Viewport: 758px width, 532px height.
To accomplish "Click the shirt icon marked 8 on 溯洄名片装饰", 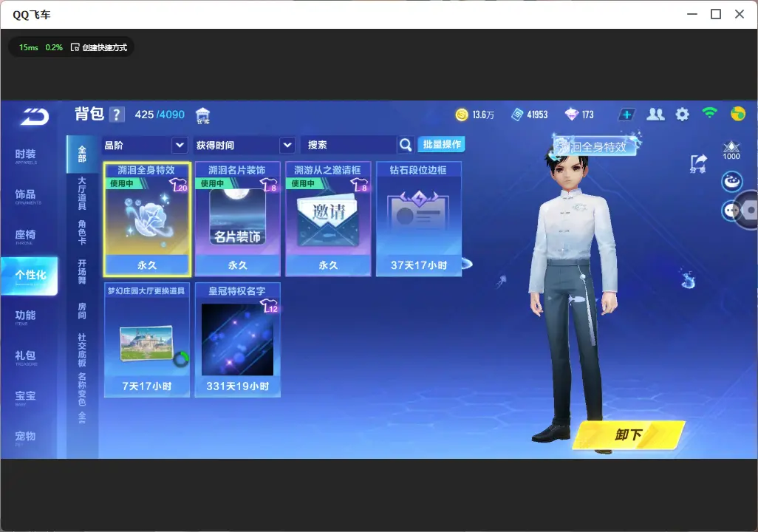I will coord(269,185).
